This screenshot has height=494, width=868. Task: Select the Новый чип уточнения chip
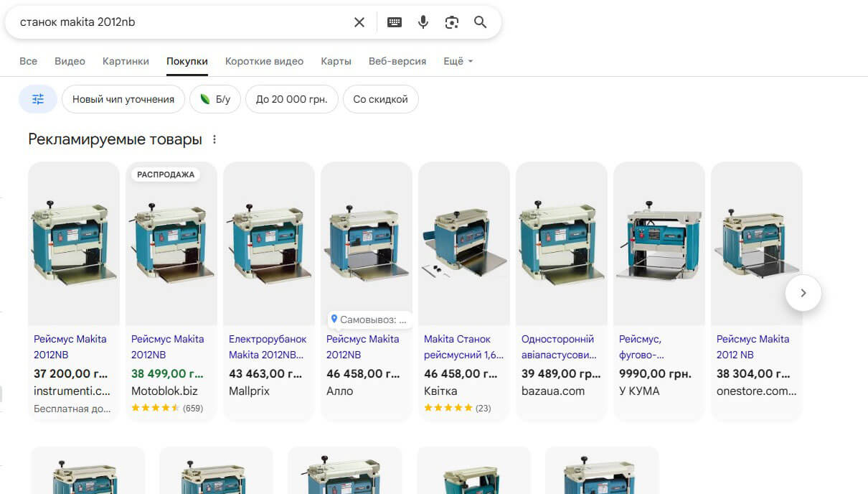tap(123, 99)
